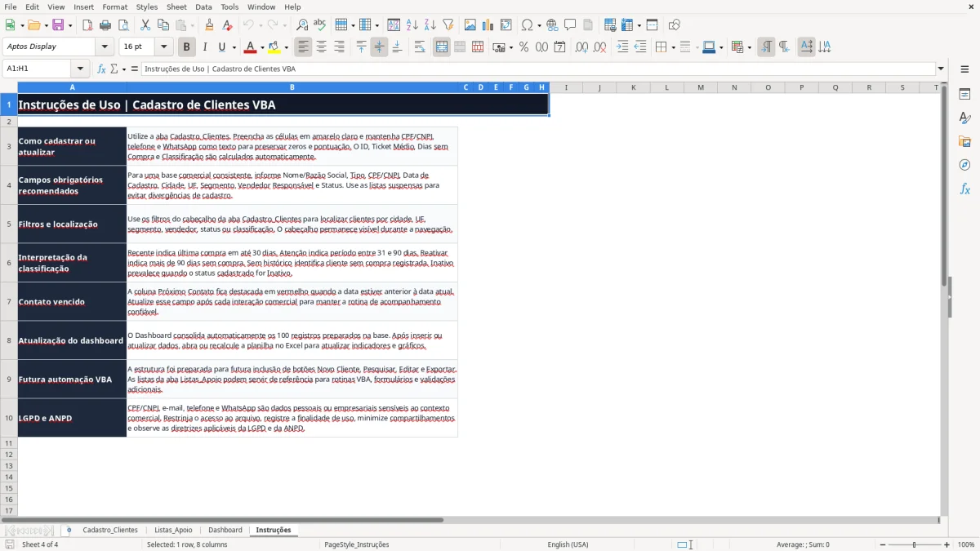Image resolution: width=980 pixels, height=551 pixels.
Task: Click the Spelling check icon
Action: [320, 25]
